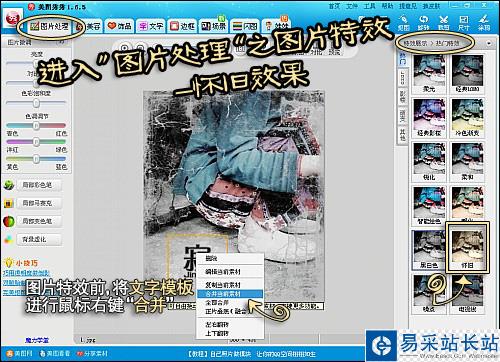500x362 pixels.
Task: Adjust the 青色-红色 tone slider
Action: (36, 126)
